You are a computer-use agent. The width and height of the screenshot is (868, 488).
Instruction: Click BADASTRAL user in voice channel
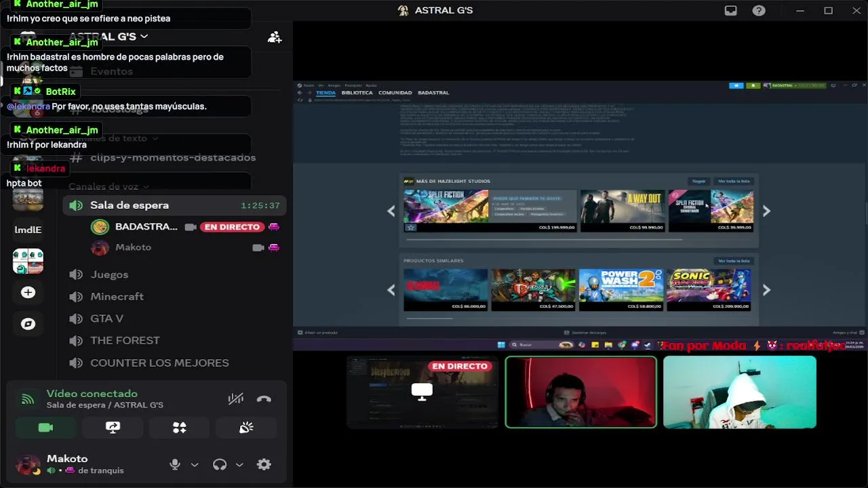click(146, 226)
